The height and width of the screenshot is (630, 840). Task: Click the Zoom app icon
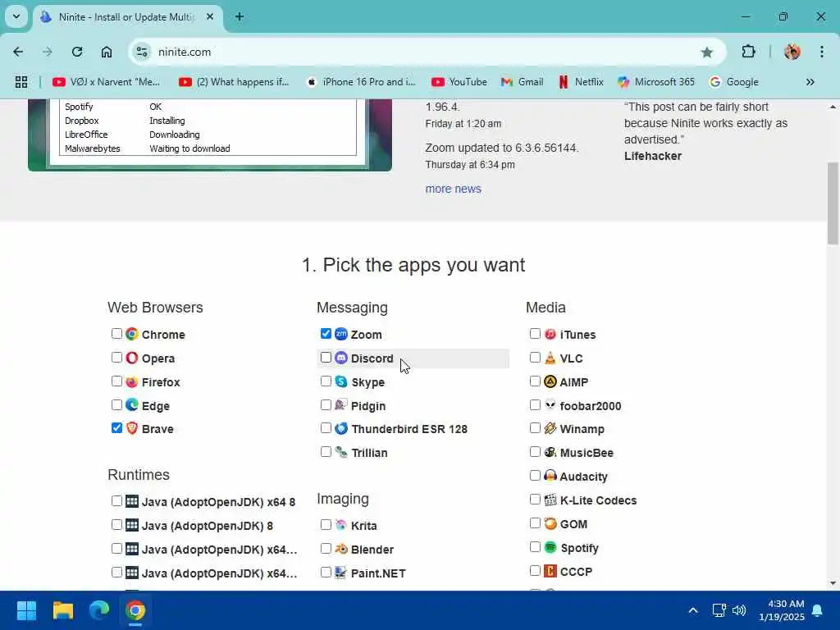coord(341,334)
